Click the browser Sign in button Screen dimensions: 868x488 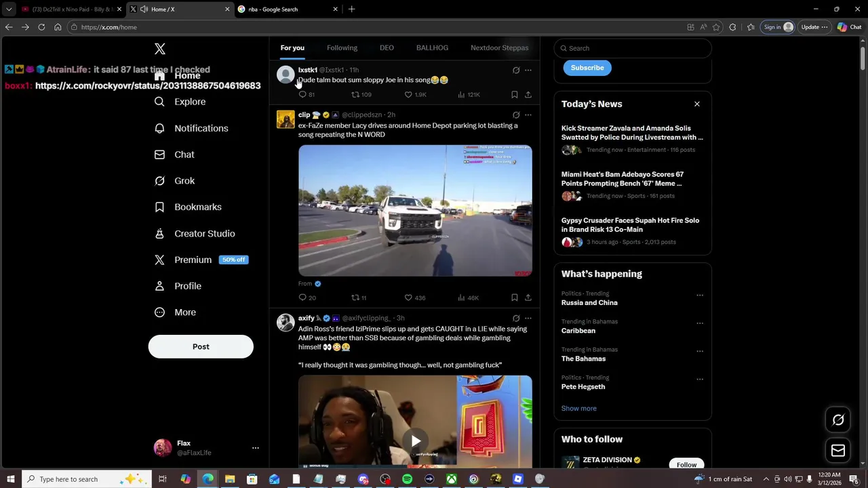[778, 27]
